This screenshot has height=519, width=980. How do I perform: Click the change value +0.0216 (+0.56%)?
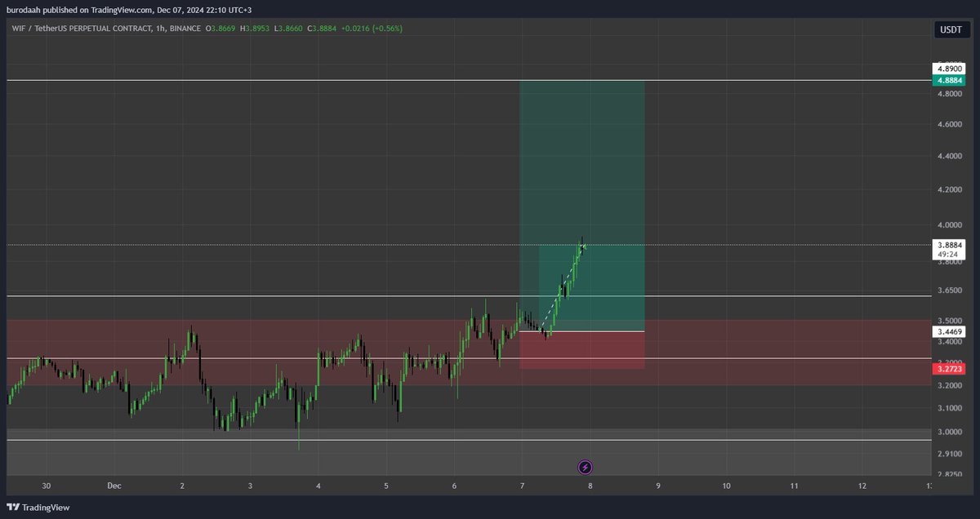tap(372, 29)
